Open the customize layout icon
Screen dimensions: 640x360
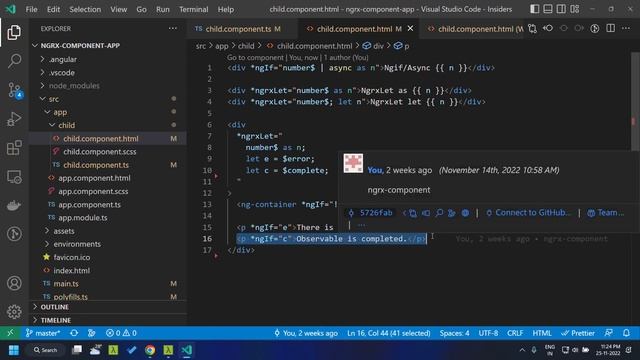[575, 9]
